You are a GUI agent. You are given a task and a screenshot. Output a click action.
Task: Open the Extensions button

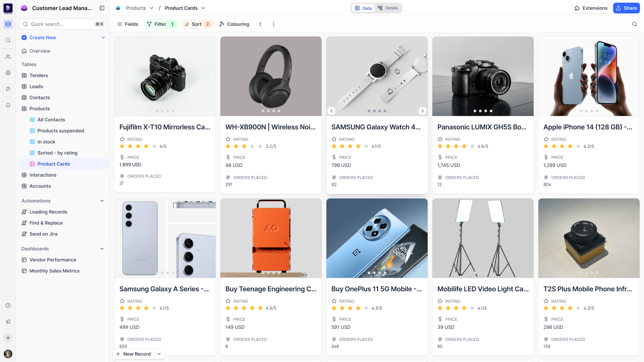point(591,8)
